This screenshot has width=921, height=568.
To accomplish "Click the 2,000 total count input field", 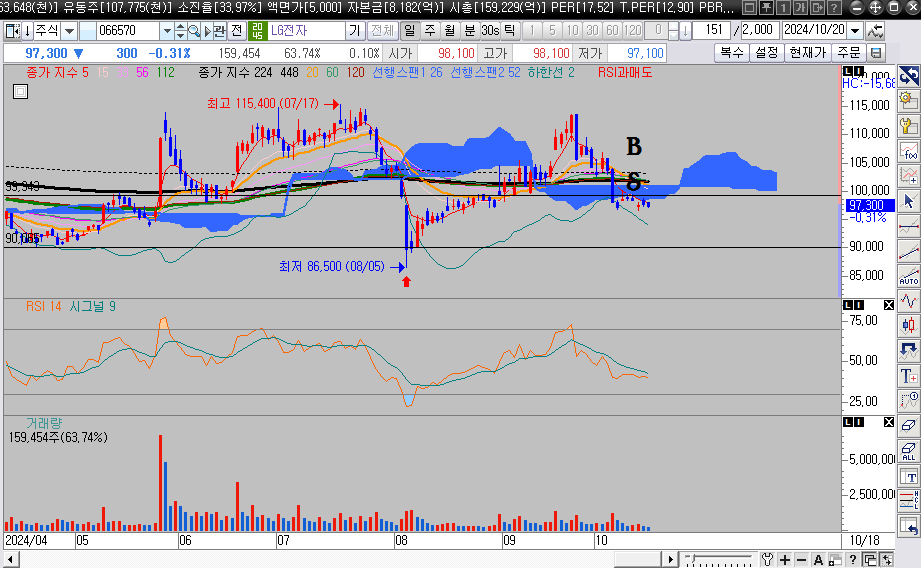I will coord(759,30).
